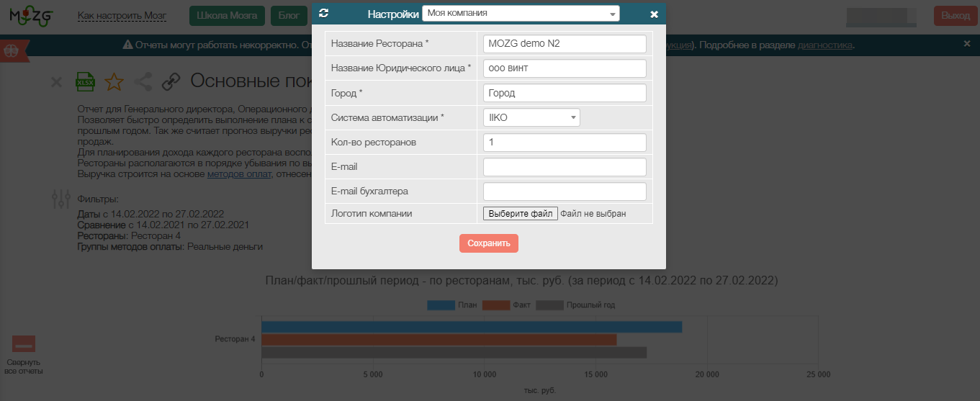The height and width of the screenshot is (401, 980).
Task: Click the Выберите файл button
Action: (x=520, y=213)
